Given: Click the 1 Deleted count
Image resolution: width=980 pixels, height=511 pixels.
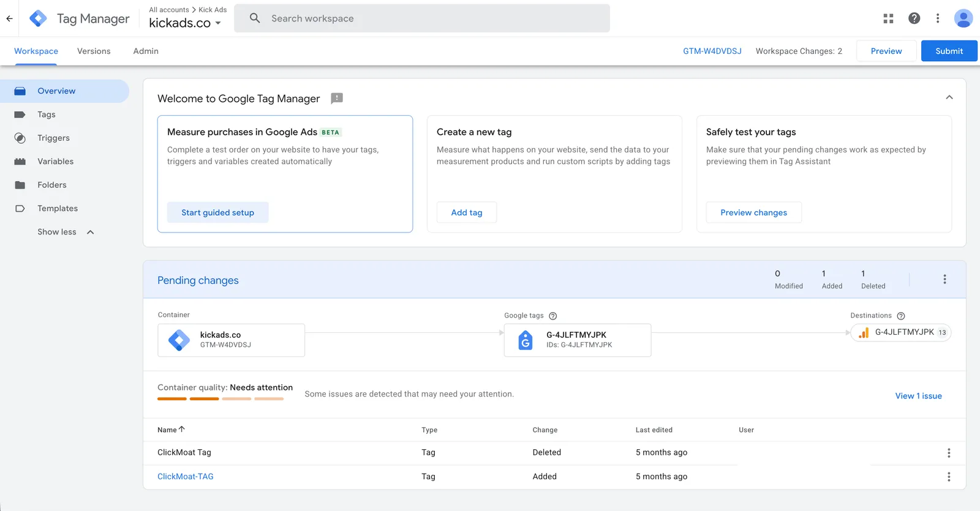Looking at the screenshot, I should click(873, 279).
